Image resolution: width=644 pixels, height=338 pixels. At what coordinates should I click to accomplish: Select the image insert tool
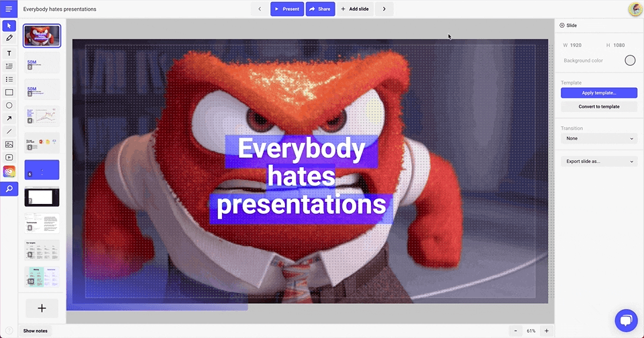[9, 145]
